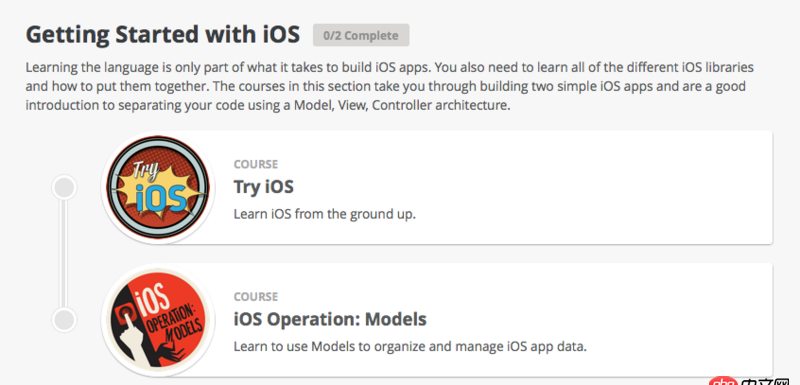
Task: Click the Getting Started with iOS heading
Action: (x=163, y=35)
